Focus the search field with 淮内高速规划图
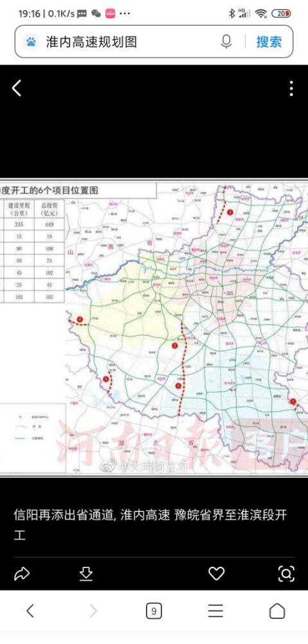Image resolution: width=308 pixels, height=644 pixels. pyautogui.click(x=154, y=41)
